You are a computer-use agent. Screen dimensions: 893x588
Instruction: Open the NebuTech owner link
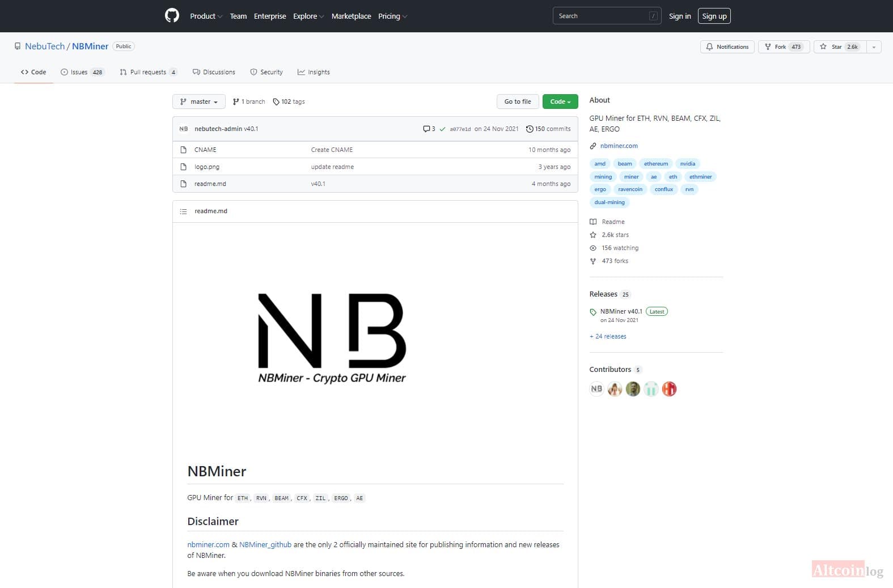(45, 46)
